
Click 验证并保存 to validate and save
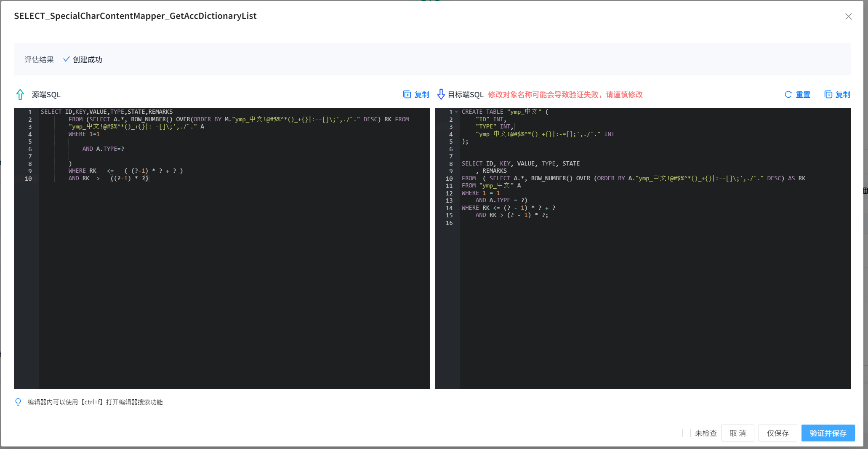click(828, 433)
